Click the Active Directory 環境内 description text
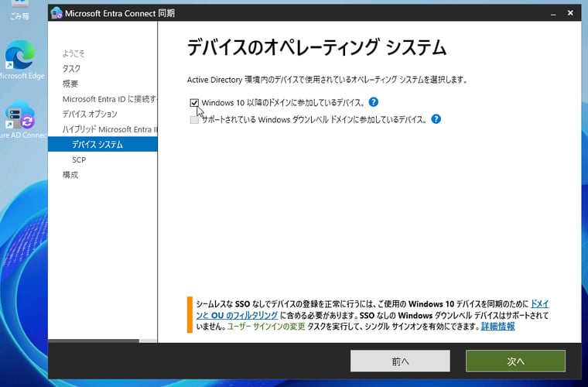 click(328, 80)
